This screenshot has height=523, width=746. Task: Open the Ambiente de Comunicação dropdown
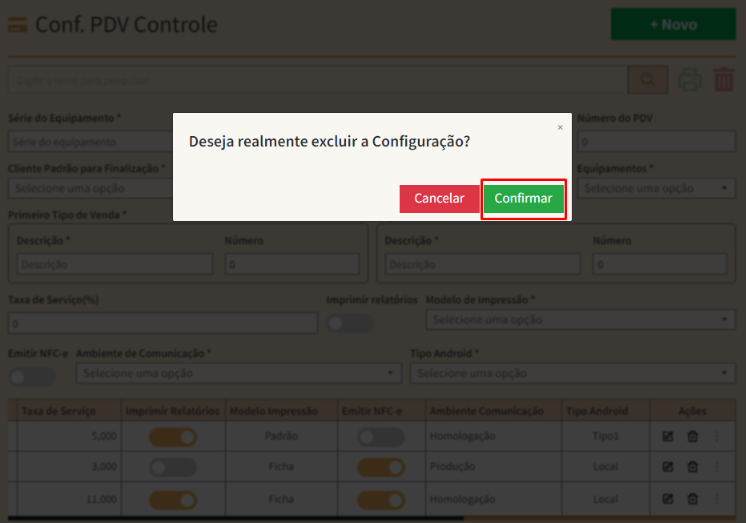click(239, 373)
